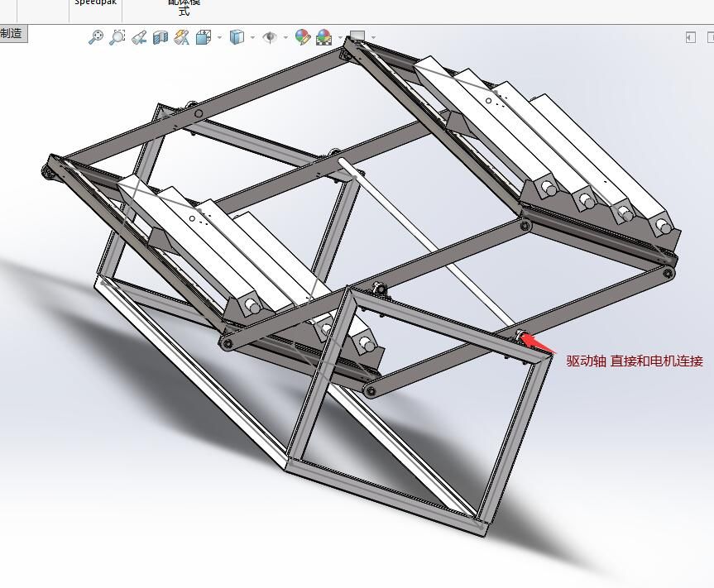Toggle the Section View tool
This screenshot has height=588, width=714.
click(x=161, y=36)
